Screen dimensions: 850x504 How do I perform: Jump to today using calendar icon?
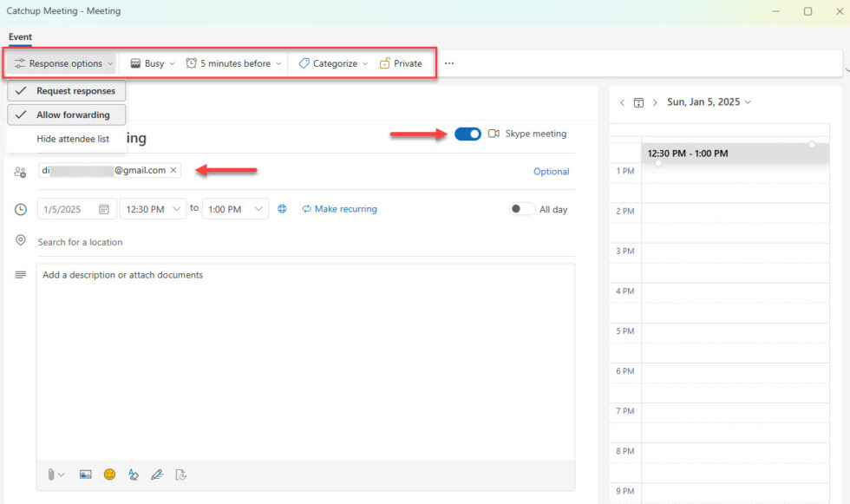tap(638, 102)
